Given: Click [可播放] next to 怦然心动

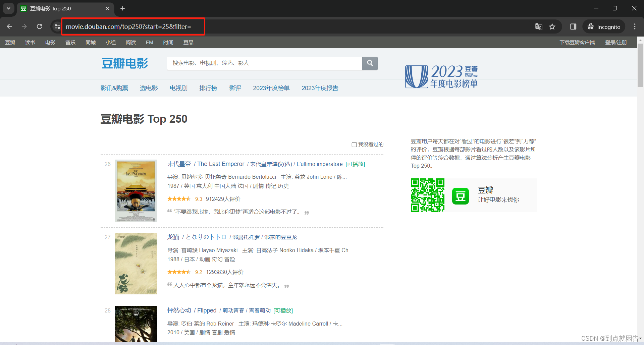Looking at the screenshot, I should (283, 310).
